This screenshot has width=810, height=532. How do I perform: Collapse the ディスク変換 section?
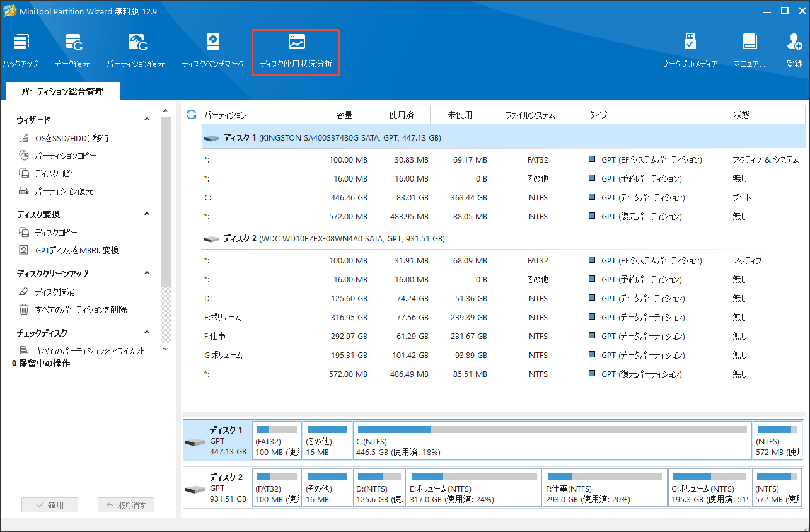tap(147, 214)
